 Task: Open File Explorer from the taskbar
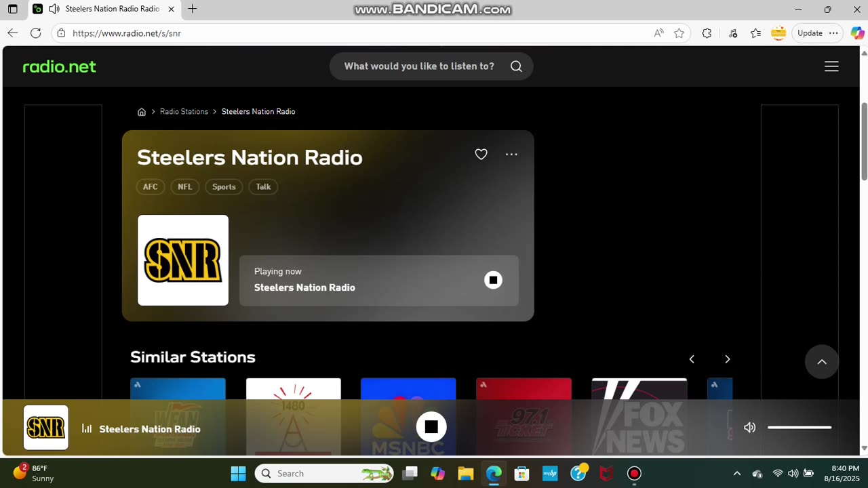click(x=465, y=473)
